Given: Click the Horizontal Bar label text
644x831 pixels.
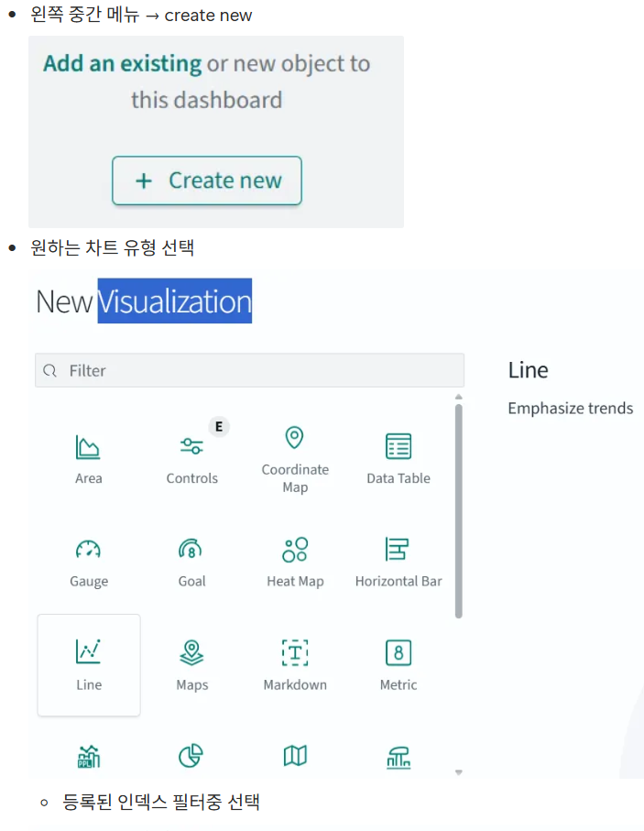Looking at the screenshot, I should click(398, 582).
